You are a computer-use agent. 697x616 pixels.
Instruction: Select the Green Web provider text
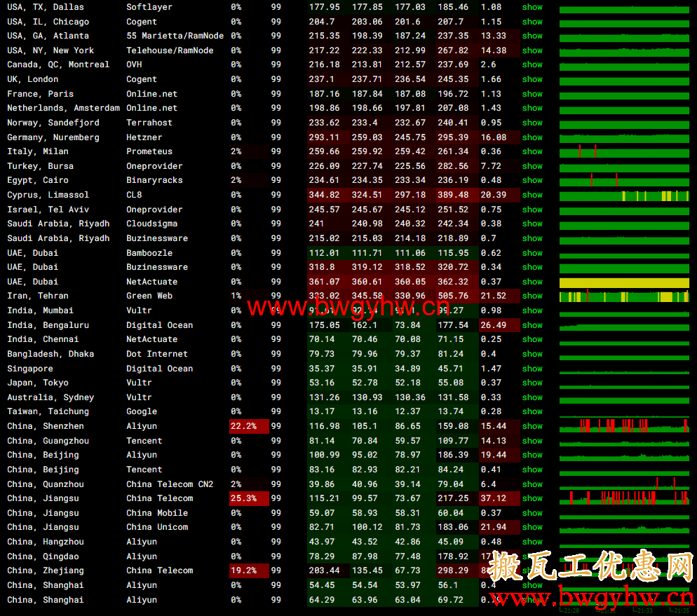point(149,296)
